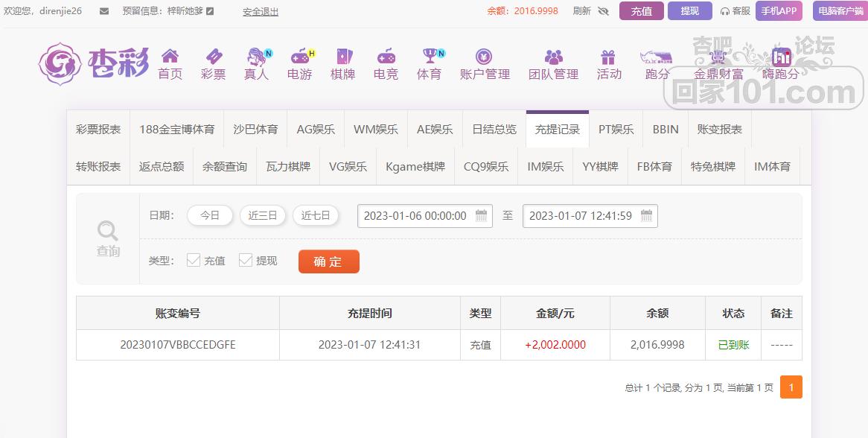Image resolution: width=868 pixels, height=438 pixels.
Task: Select page 1 in pagination
Action: click(791, 387)
